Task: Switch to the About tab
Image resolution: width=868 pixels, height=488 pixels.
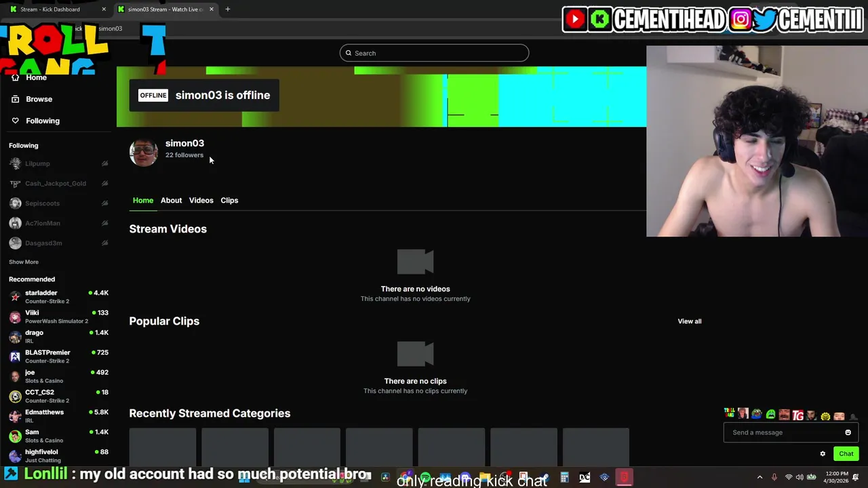Action: 171,201
